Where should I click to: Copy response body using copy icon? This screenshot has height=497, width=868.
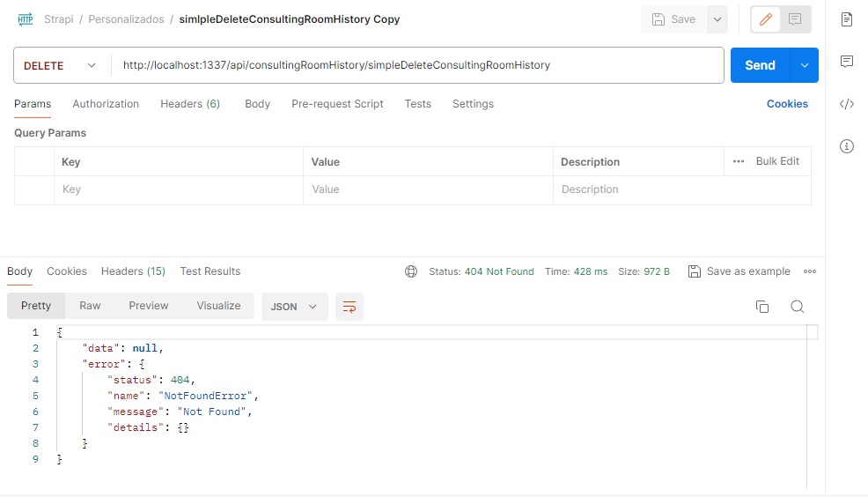[x=762, y=307]
